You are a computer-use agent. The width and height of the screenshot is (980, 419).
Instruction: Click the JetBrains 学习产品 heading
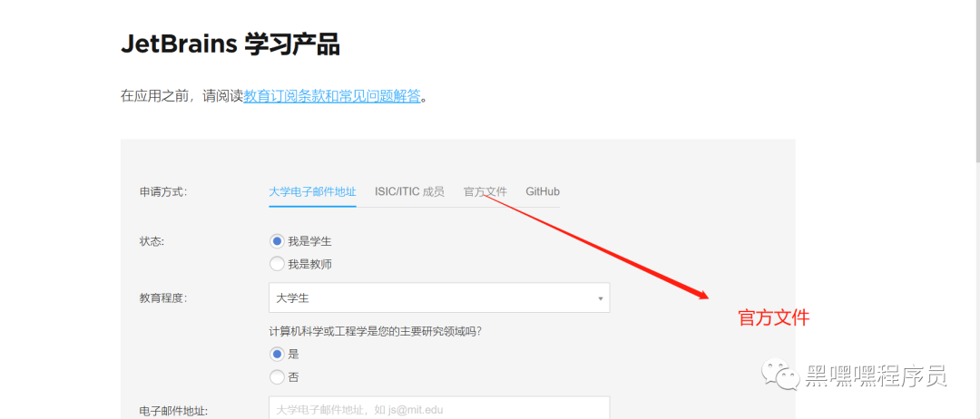point(230,45)
